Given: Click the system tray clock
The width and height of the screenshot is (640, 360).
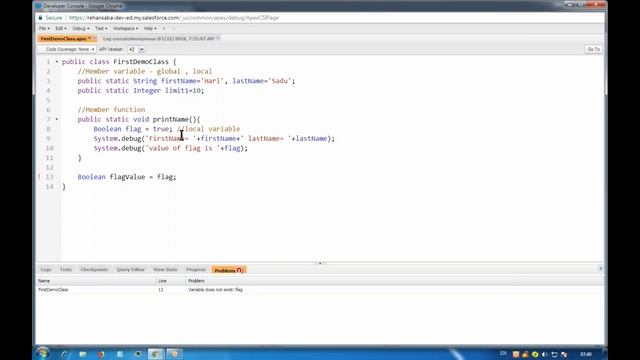Looking at the screenshot, I should click(x=586, y=354).
